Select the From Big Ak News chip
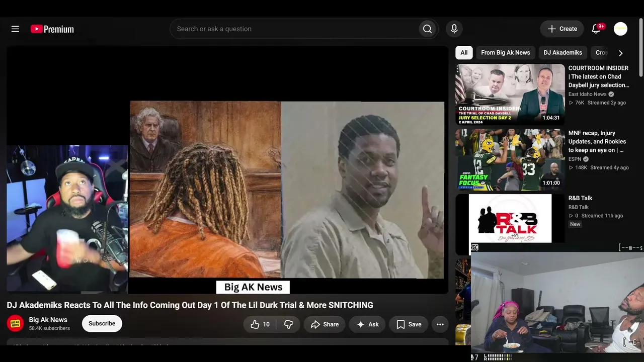 [x=505, y=52]
